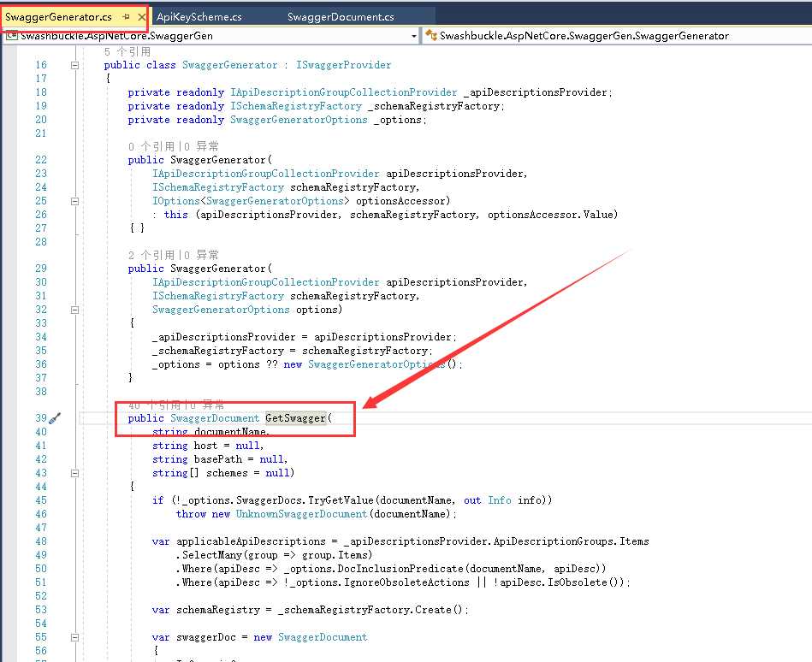The image size is (812, 662).
Task: Click optionsAccessor.Value at line 26
Action: click(x=550, y=215)
